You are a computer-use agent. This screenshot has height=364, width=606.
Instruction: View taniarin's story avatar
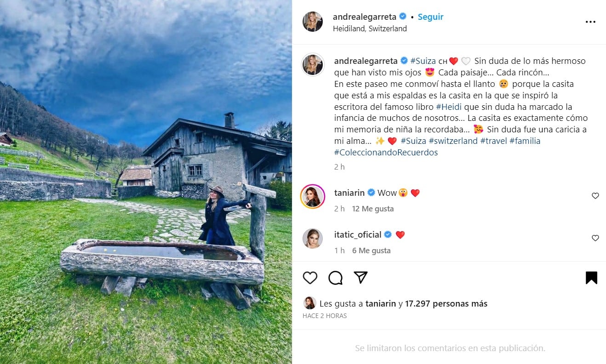point(313,196)
